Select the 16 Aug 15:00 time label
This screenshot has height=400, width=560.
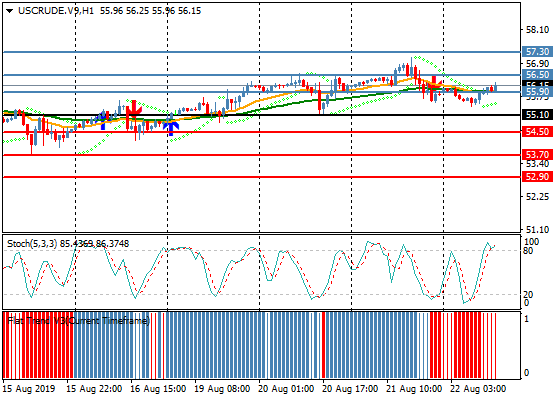(x=158, y=389)
